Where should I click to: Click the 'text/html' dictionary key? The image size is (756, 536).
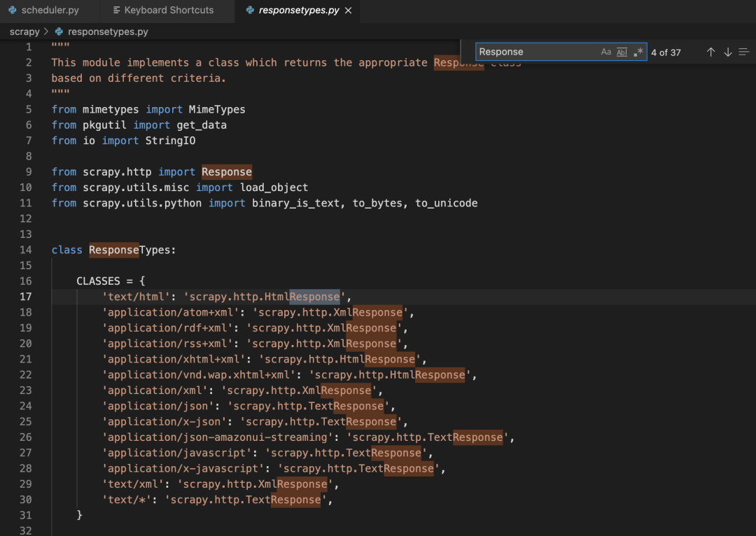136,297
